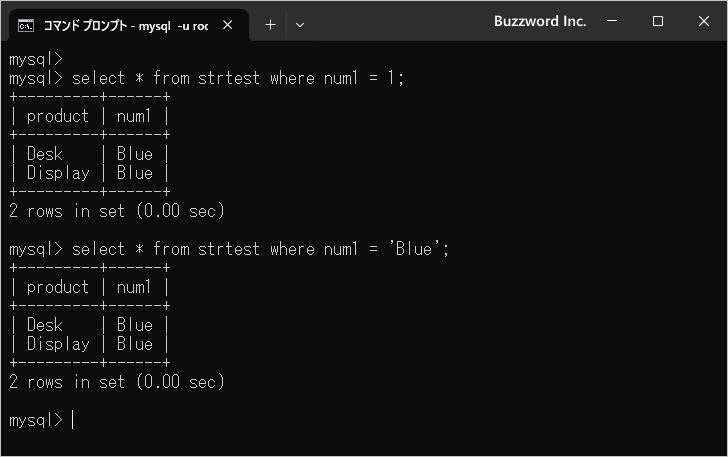The width and height of the screenshot is (728, 457).
Task: Click the Display row in second result table
Action: pyautogui.click(x=90, y=344)
